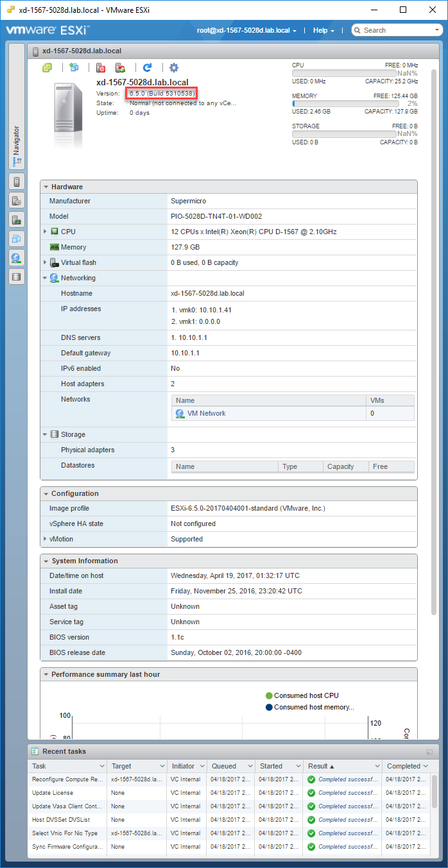Click the Memory icon in Hardware
This screenshot has width=448, height=868.
[x=55, y=247]
